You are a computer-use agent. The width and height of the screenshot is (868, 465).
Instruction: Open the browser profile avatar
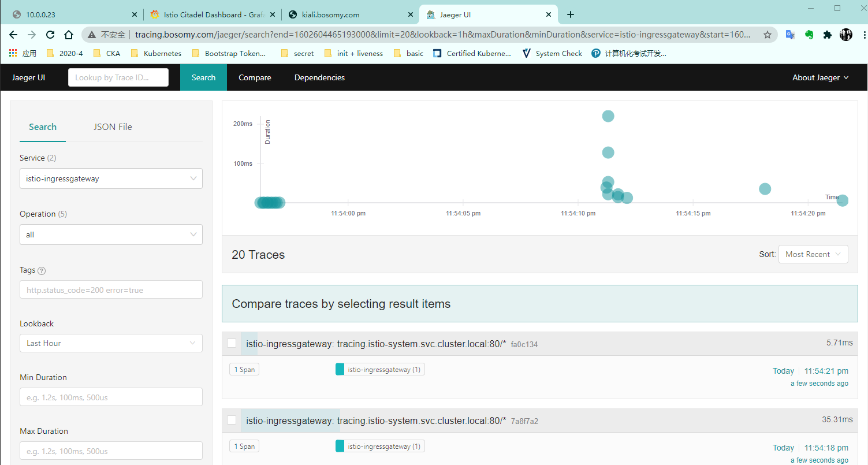tap(846, 35)
